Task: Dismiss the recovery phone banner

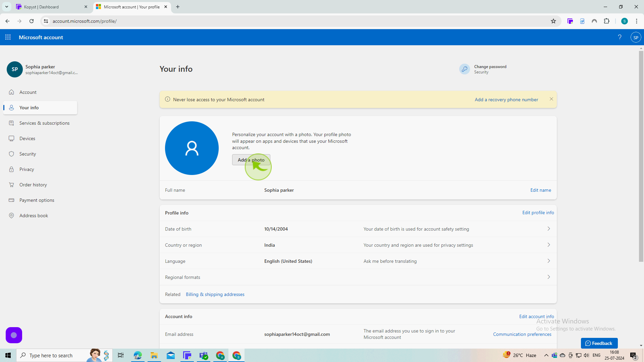Action: click(551, 99)
